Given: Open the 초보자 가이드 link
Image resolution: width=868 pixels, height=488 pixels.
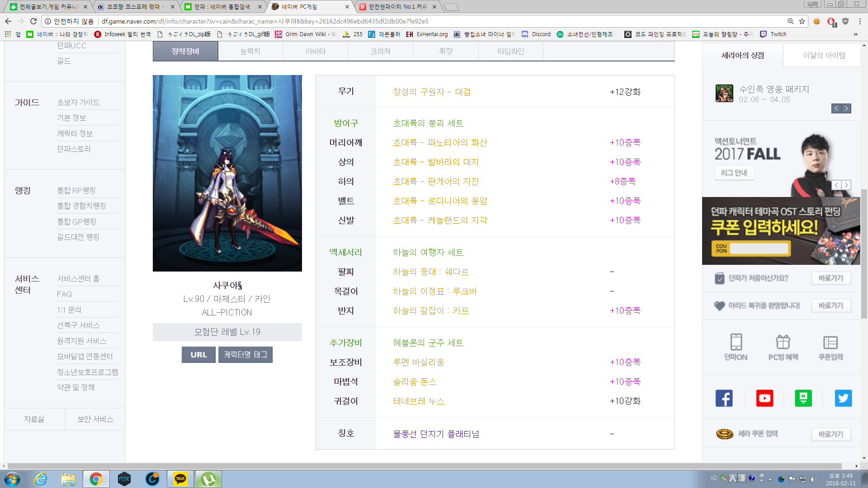Looking at the screenshot, I should click(x=78, y=103).
